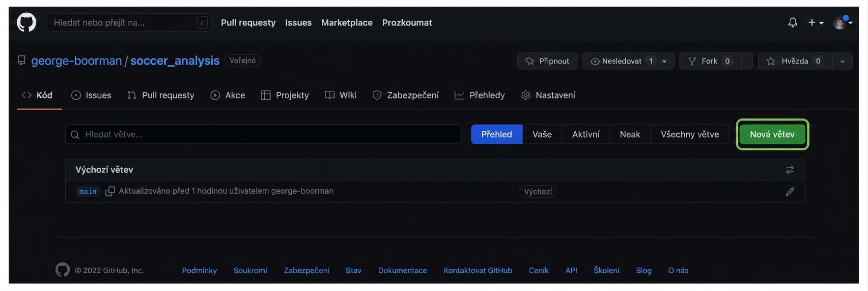This screenshot has width=868, height=291.
Task: Focus the 'Hledat větve...' branch search
Action: 263,134
